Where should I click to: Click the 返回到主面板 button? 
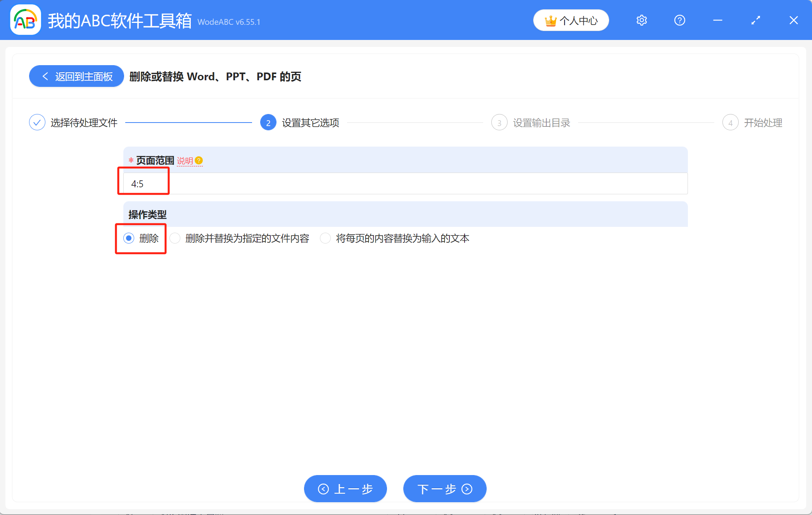coord(76,76)
